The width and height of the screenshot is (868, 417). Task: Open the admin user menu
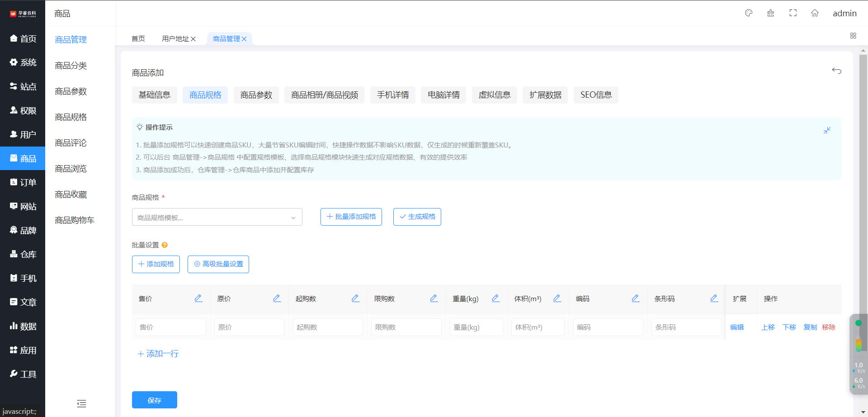844,14
